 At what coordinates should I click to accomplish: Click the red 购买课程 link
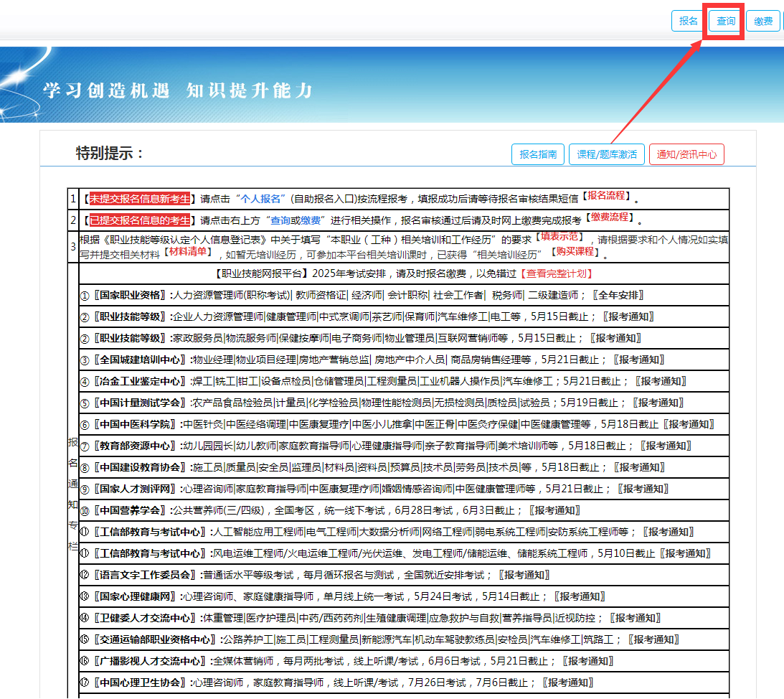575,251
